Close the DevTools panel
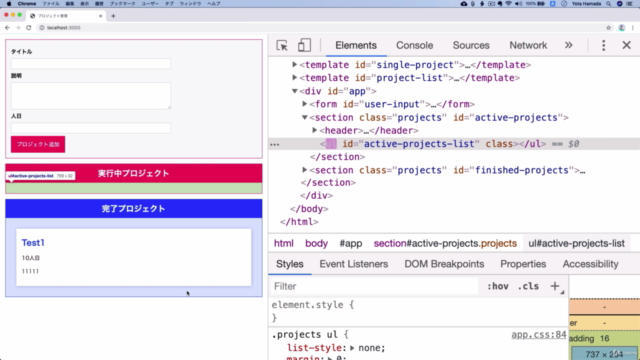Screen dimensions: 640x360 click(627, 45)
